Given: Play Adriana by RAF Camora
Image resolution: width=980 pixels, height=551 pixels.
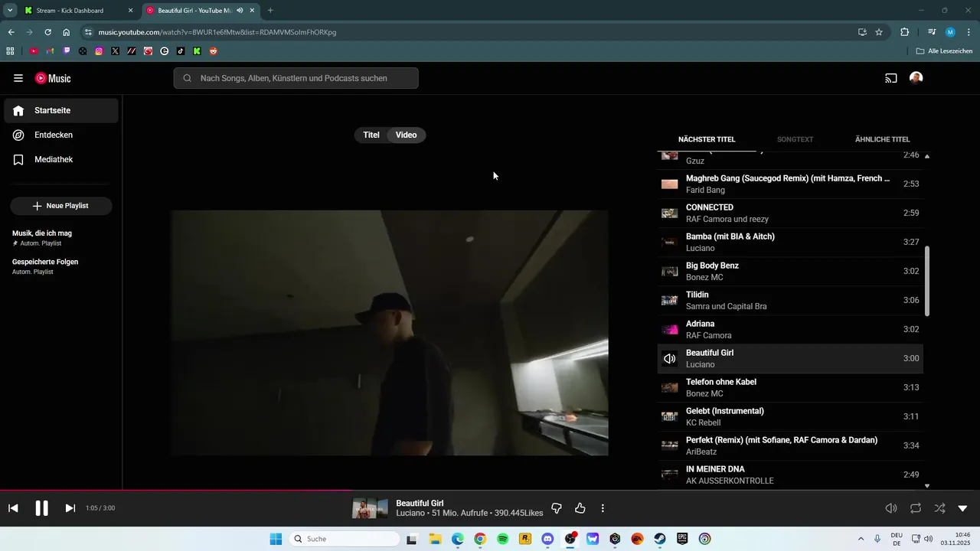Looking at the screenshot, I should 790,329.
